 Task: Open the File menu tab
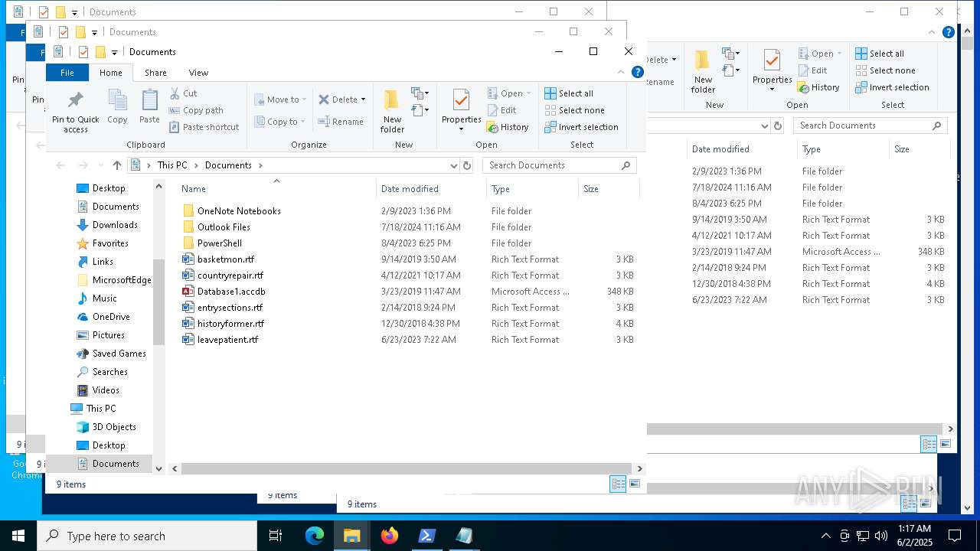click(x=67, y=73)
